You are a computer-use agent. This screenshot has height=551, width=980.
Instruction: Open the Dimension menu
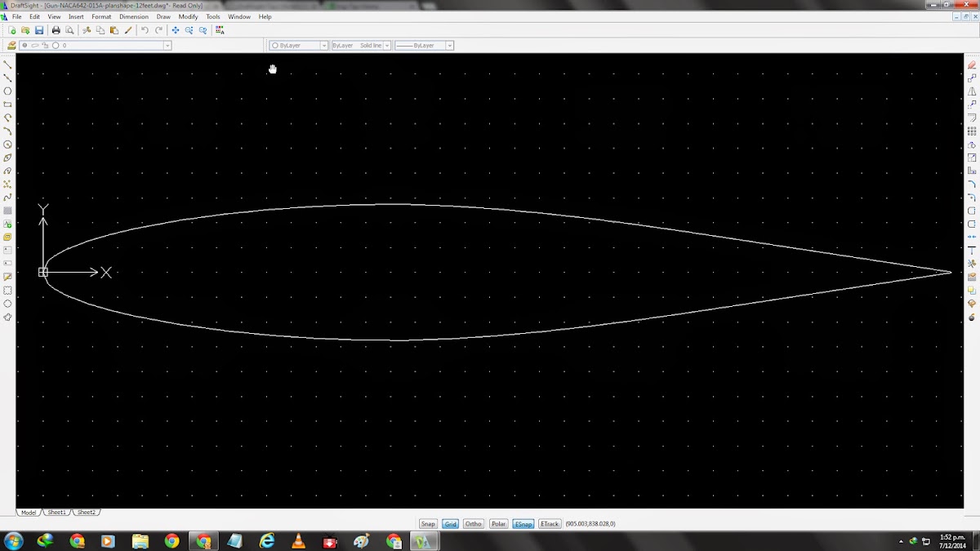pos(134,16)
